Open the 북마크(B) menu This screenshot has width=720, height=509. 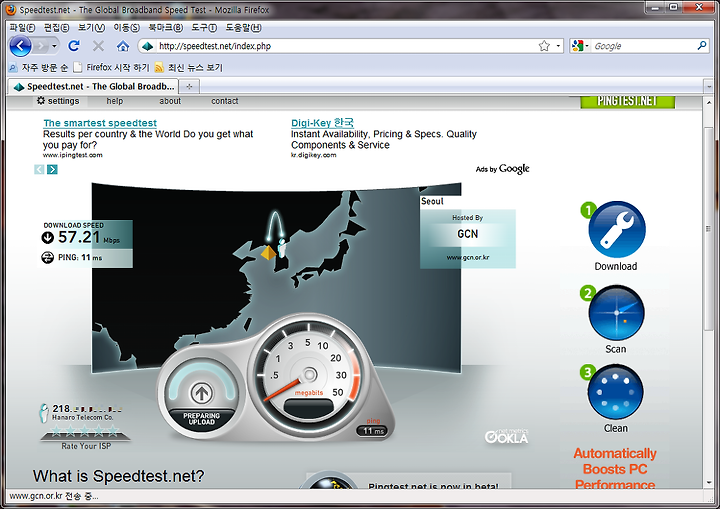pyautogui.click(x=165, y=28)
